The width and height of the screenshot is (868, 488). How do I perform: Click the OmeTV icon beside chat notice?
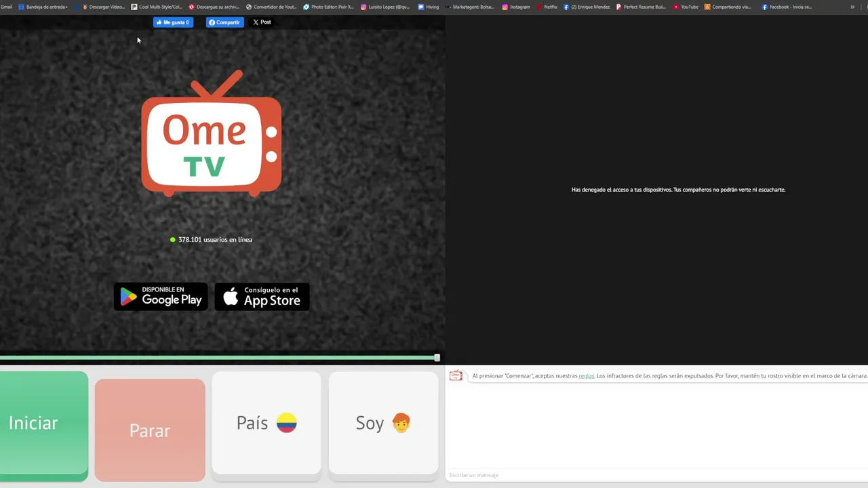[x=456, y=375]
